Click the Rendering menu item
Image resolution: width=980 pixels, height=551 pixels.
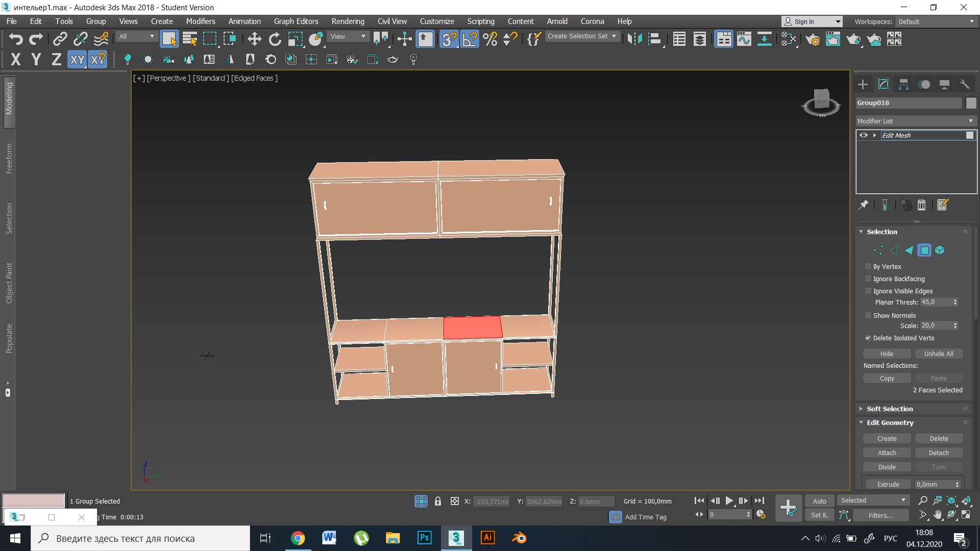tap(348, 21)
